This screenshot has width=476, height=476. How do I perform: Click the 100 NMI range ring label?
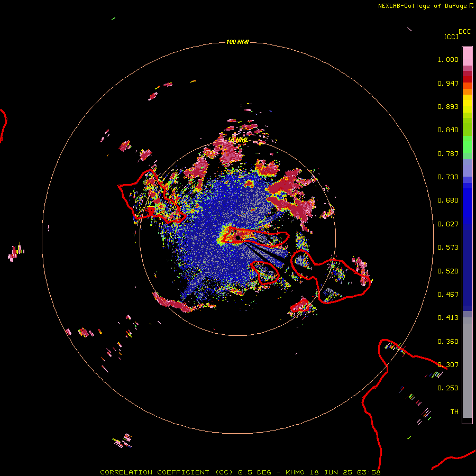[x=237, y=42]
